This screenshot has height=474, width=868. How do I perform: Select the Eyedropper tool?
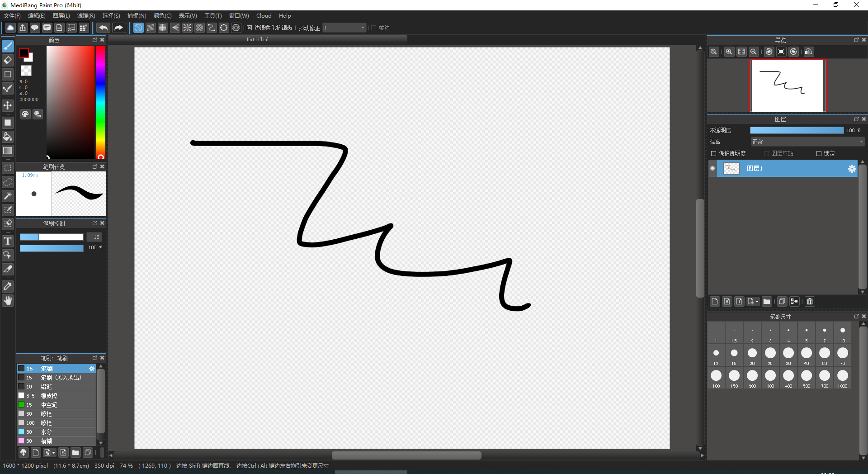click(x=8, y=286)
